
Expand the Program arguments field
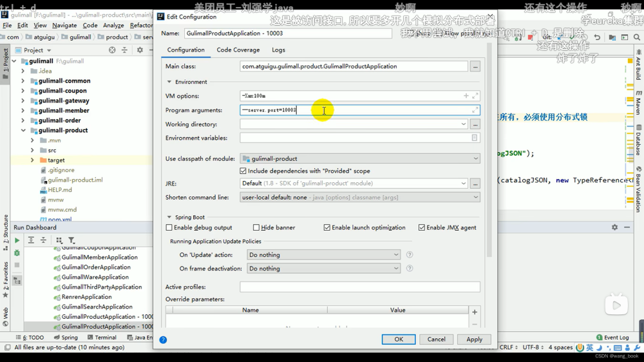point(475,110)
